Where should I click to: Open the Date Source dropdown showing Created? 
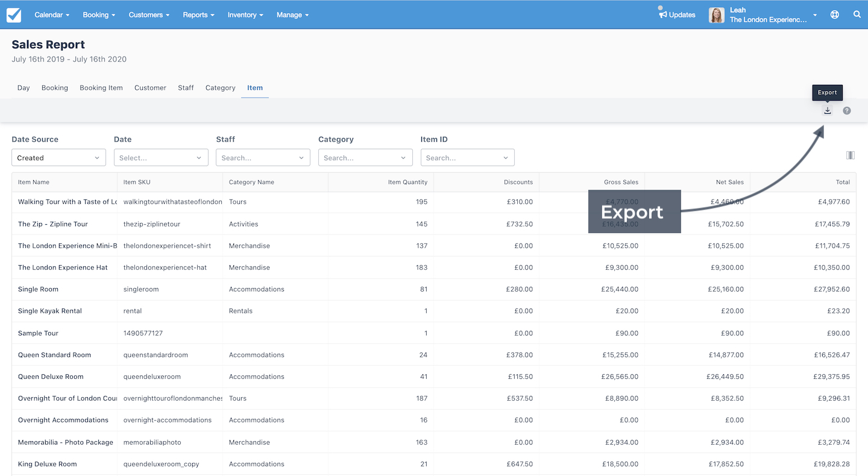[59, 158]
